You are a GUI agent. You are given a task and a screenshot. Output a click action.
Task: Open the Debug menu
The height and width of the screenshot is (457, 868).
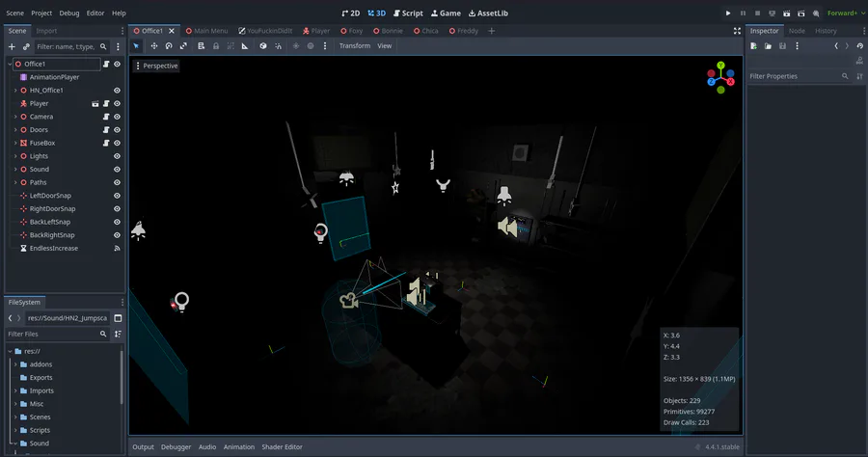(69, 13)
